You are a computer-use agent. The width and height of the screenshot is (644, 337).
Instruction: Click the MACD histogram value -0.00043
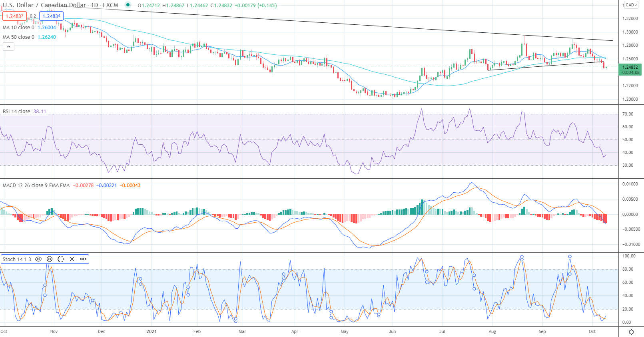pyautogui.click(x=130, y=185)
